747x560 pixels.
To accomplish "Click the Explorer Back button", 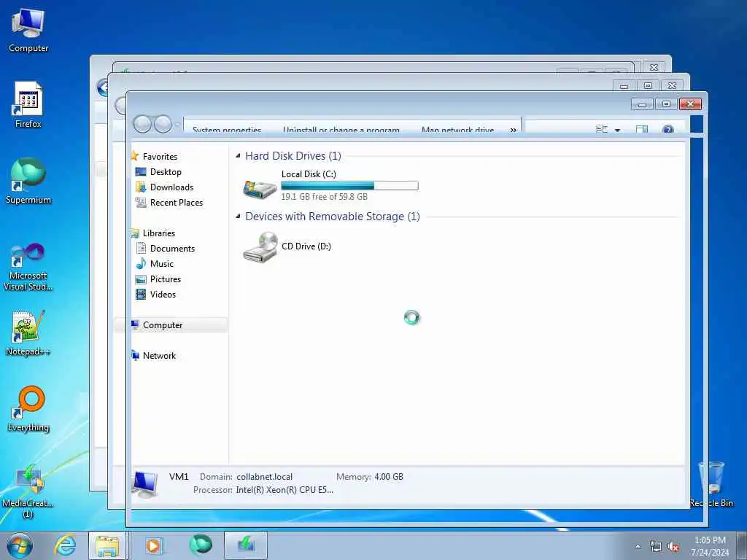I will 142,124.
